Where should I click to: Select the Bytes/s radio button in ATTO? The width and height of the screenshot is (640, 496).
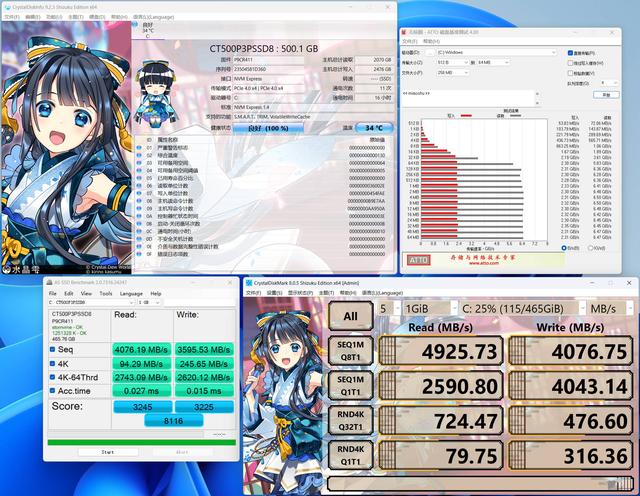(564, 248)
